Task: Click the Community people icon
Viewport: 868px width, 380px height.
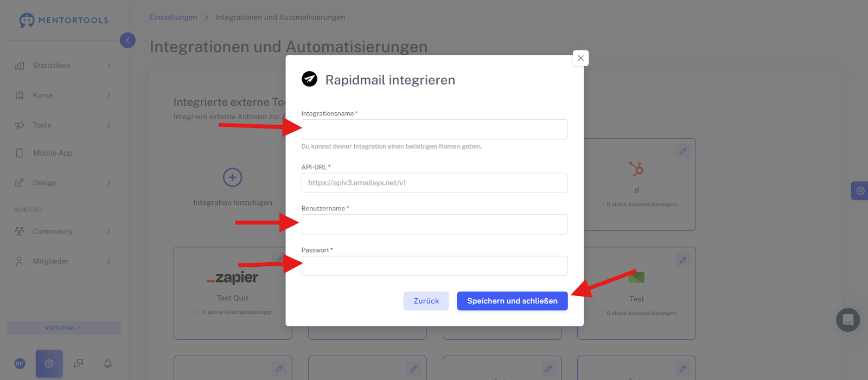Action: click(20, 231)
